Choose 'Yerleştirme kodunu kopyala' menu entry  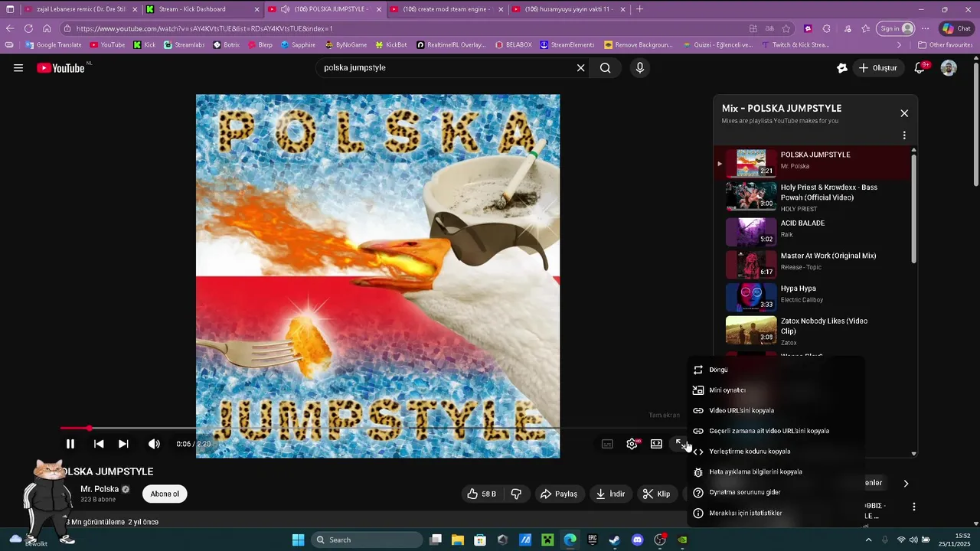point(776,452)
